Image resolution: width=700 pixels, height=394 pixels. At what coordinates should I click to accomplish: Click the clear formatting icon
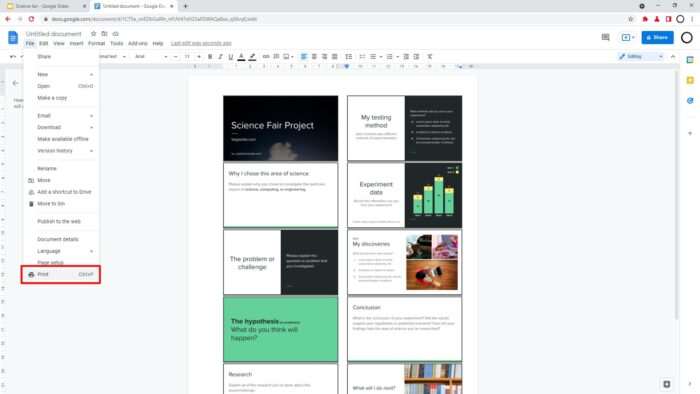pyautogui.click(x=429, y=57)
